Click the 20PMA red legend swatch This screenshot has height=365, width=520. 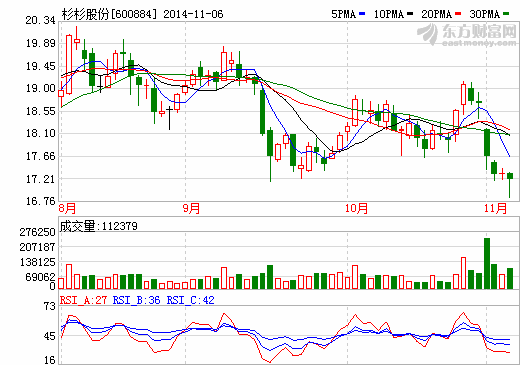coord(458,14)
